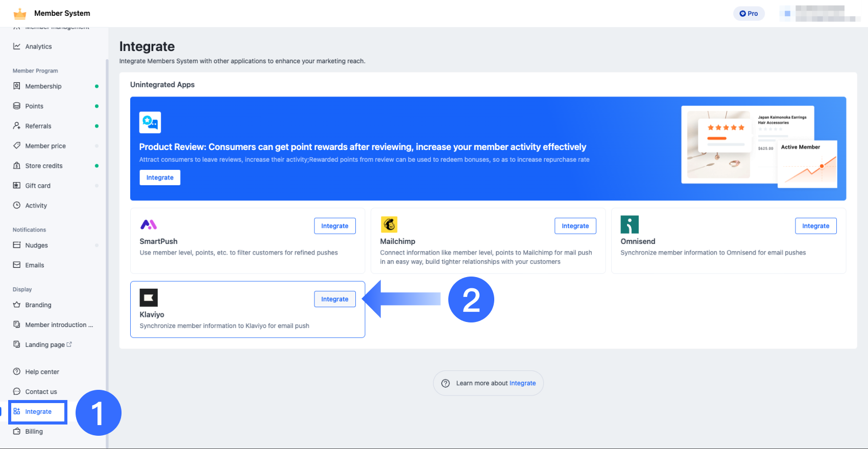Click the Integrate grid icon in the sidebar
868x449 pixels.
pos(17,412)
